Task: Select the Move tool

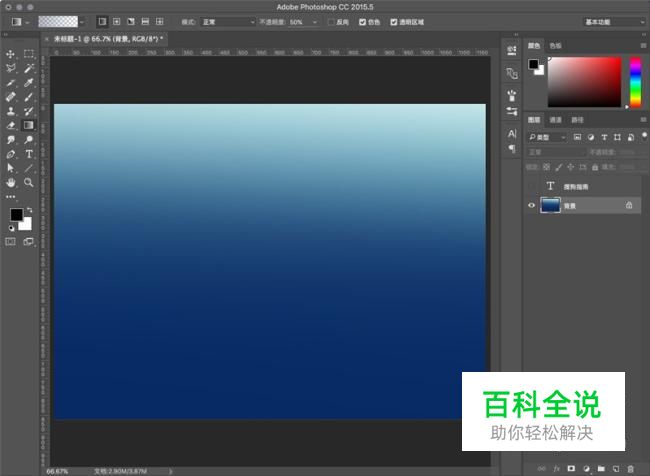Action: pos(11,54)
